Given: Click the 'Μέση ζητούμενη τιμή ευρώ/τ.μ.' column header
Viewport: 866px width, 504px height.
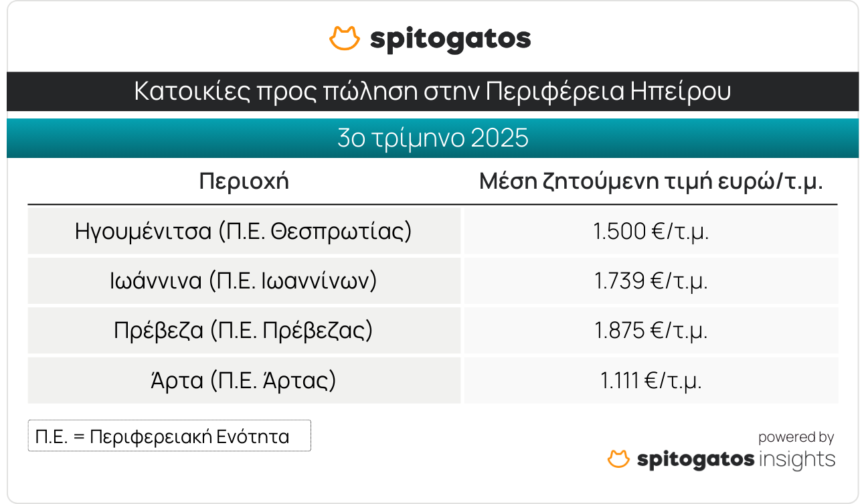Looking at the screenshot, I should click(651, 181).
